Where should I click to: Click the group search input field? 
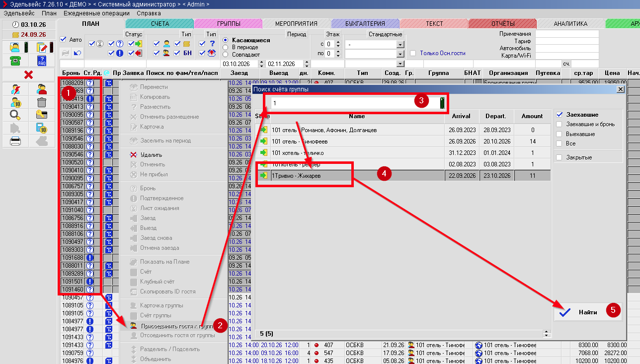pyautogui.click(x=354, y=103)
